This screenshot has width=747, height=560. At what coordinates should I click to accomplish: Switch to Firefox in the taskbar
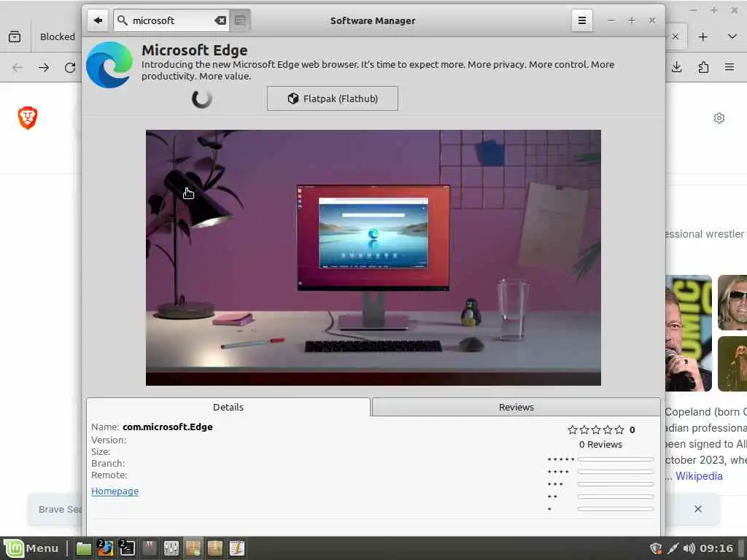tap(105, 548)
